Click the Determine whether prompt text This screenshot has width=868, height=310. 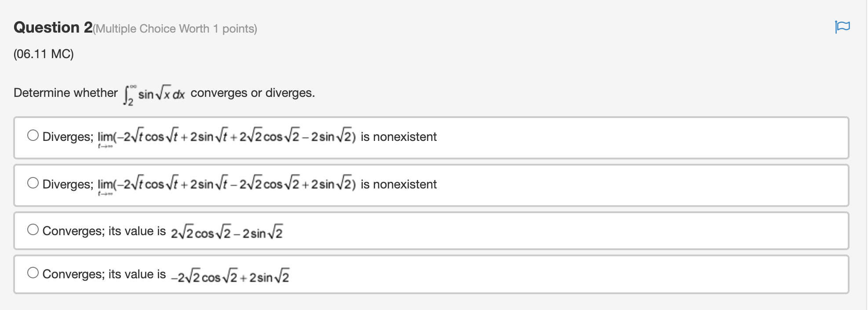pyautogui.click(x=65, y=92)
